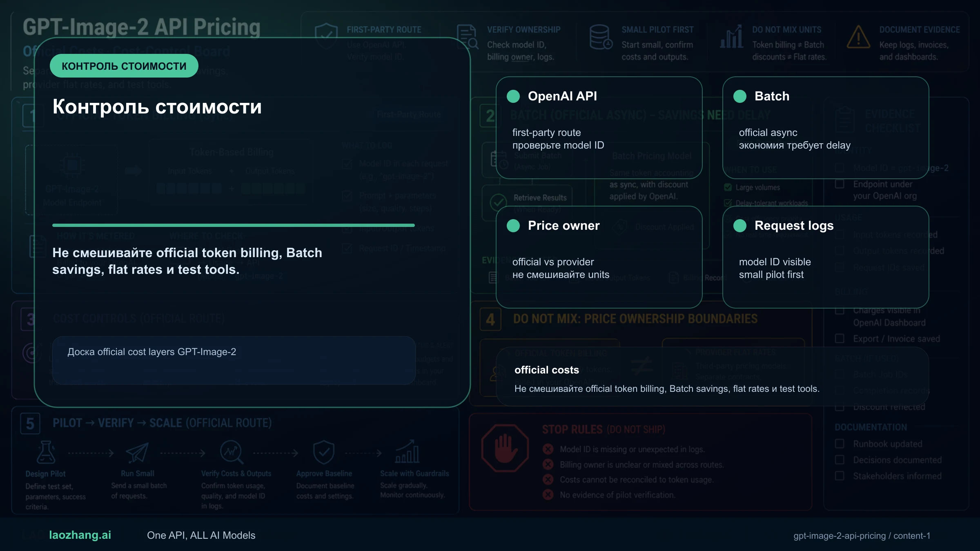Click the Verify Ownership document-search icon
The height and width of the screenshot is (551, 980).
click(468, 37)
